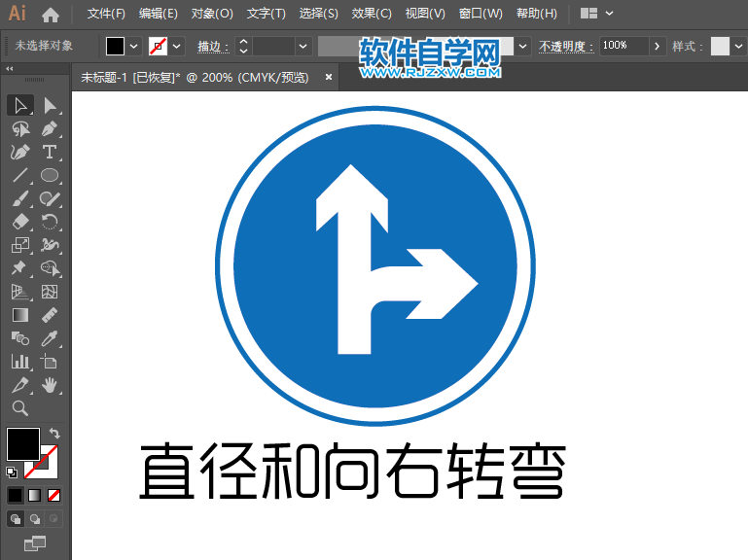The width and height of the screenshot is (748, 560).
Task: Swap fill and stroke colors arrow
Action: (x=54, y=433)
